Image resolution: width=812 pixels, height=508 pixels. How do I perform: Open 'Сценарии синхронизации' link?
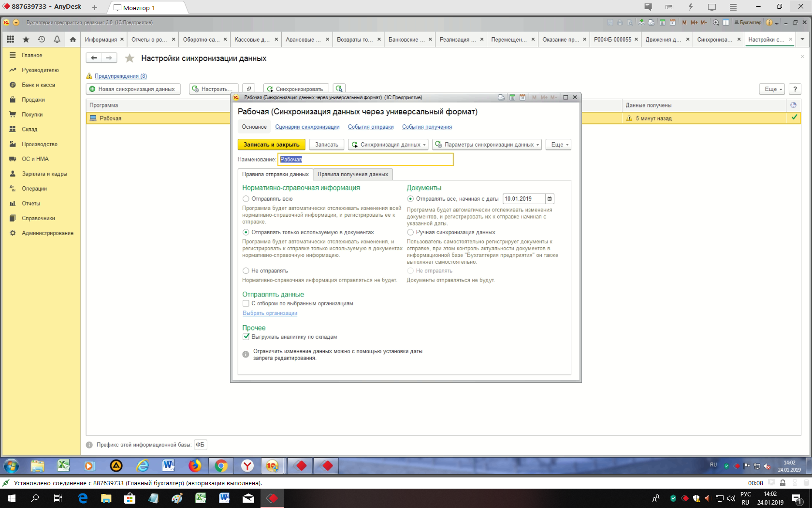[x=307, y=127]
